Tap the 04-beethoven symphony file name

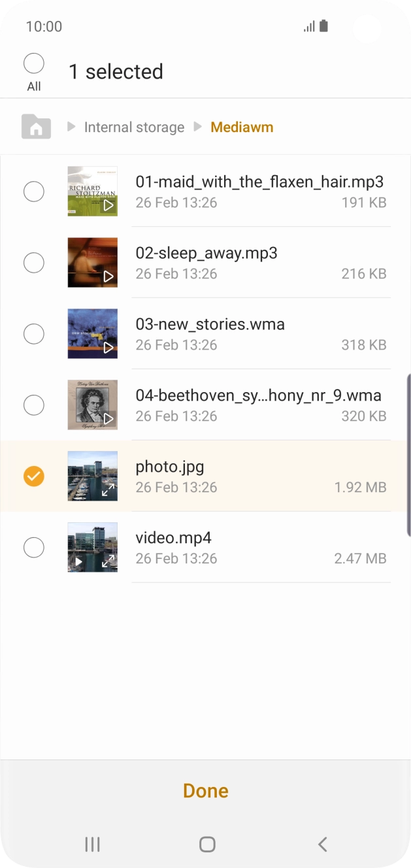tap(258, 395)
